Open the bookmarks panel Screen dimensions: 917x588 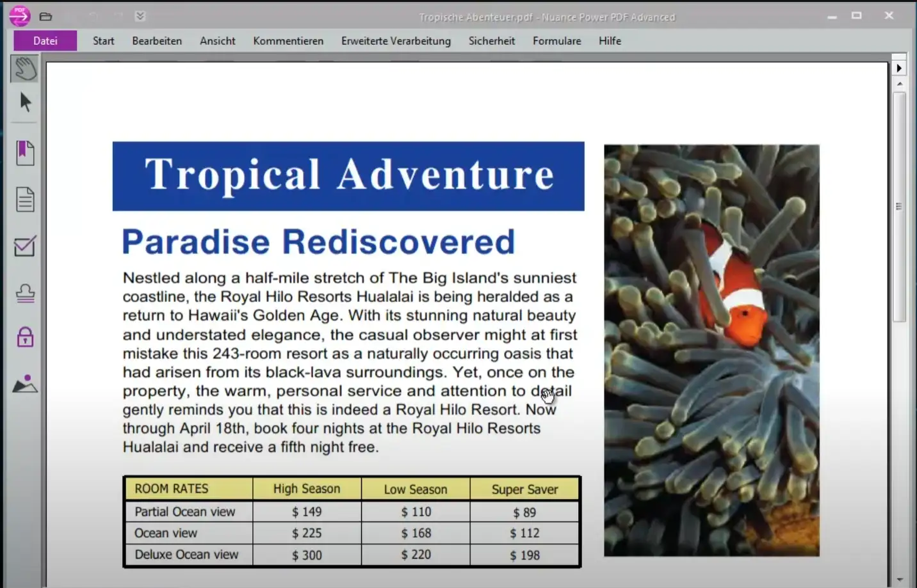[25, 153]
